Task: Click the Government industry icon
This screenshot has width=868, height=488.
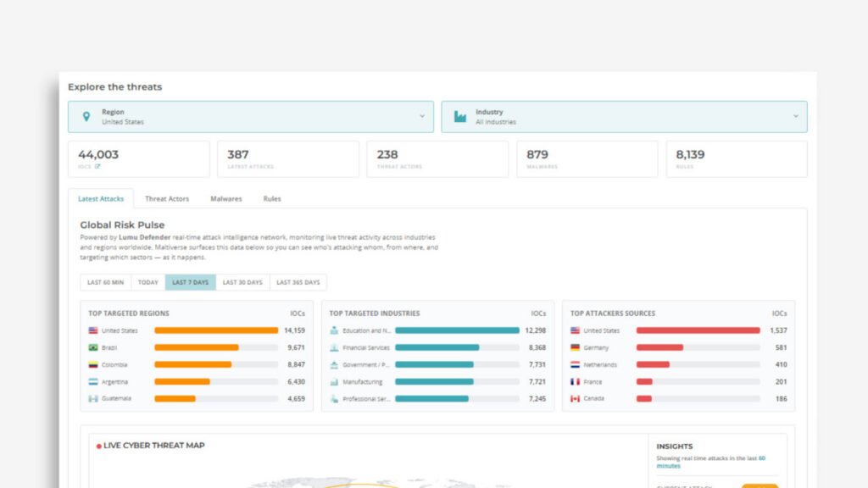Action: (334, 364)
